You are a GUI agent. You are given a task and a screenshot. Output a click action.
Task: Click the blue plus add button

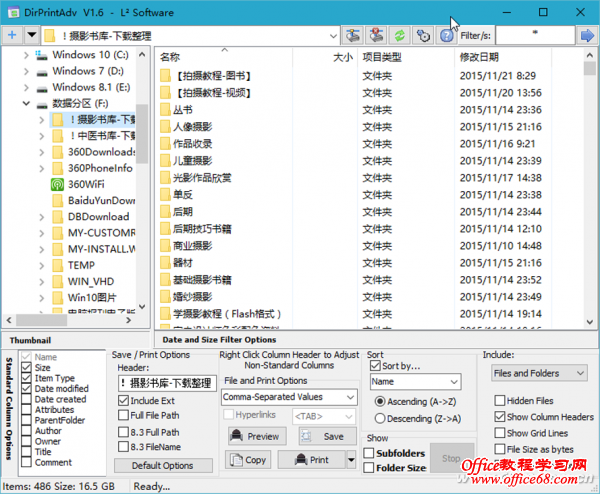(x=12, y=36)
